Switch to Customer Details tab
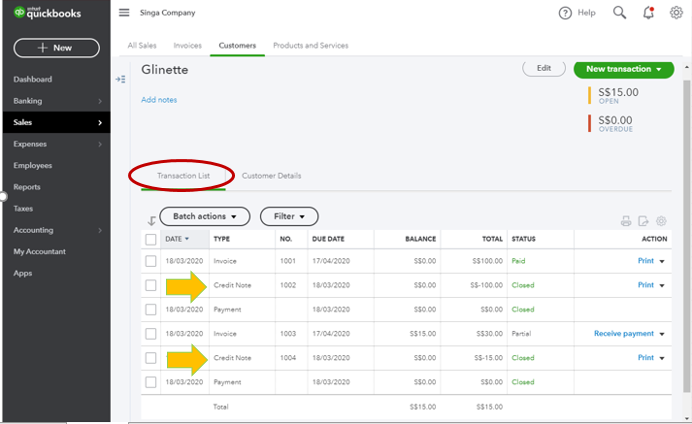This screenshot has width=692, height=424. tap(271, 176)
